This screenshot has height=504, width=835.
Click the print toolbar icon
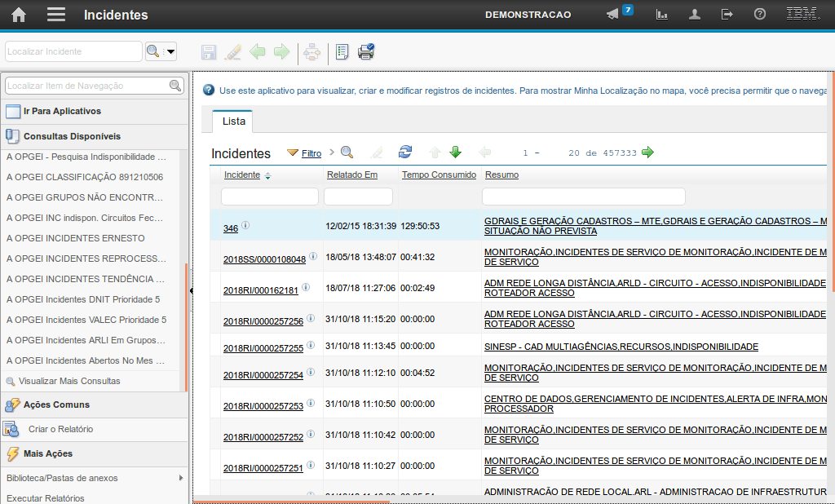click(x=366, y=51)
